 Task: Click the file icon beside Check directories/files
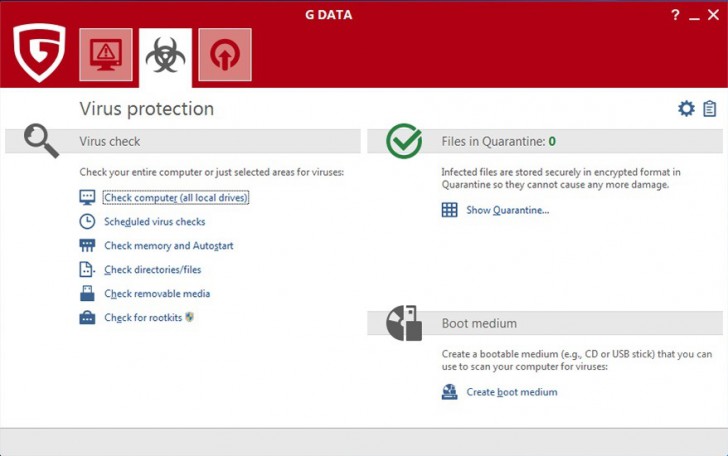pyautogui.click(x=87, y=269)
